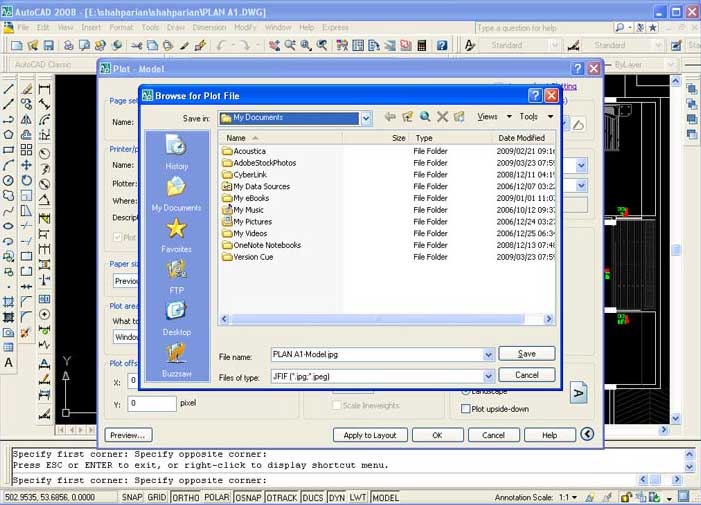The image size is (701, 505).
Task: Click Create New Folder icon in Browse dialog
Action: click(x=459, y=117)
